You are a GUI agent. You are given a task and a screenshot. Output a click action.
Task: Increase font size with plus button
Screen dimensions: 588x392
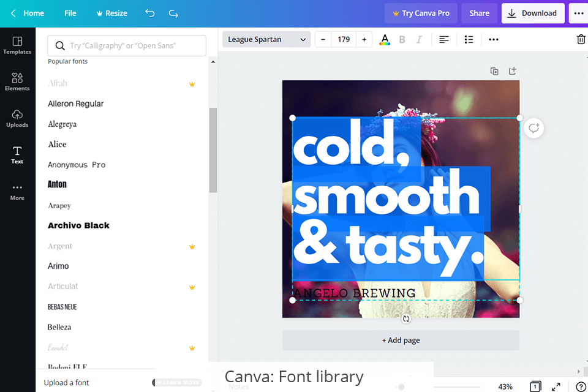point(364,39)
